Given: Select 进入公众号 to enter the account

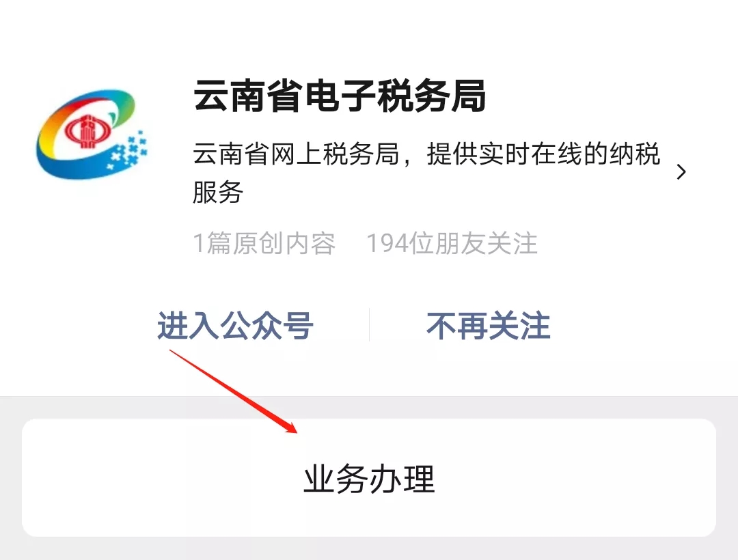Looking at the screenshot, I should (235, 325).
